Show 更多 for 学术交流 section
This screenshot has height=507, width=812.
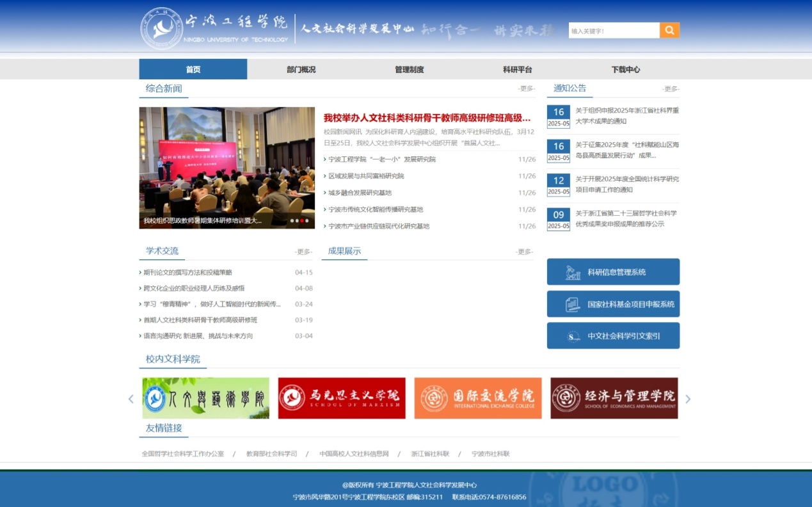(303, 252)
